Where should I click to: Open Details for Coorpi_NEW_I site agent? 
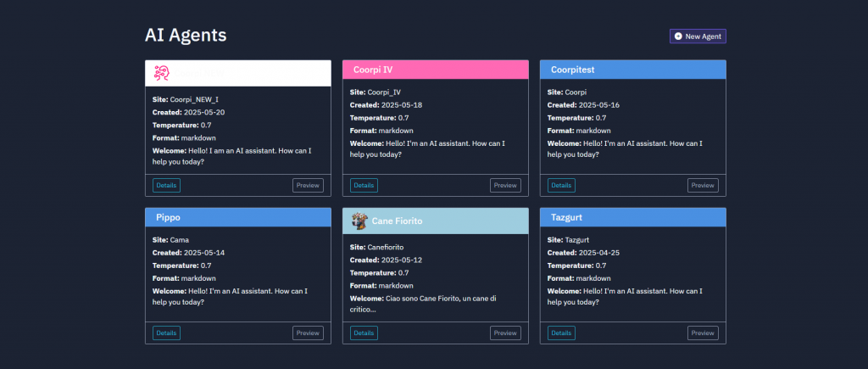(x=167, y=185)
